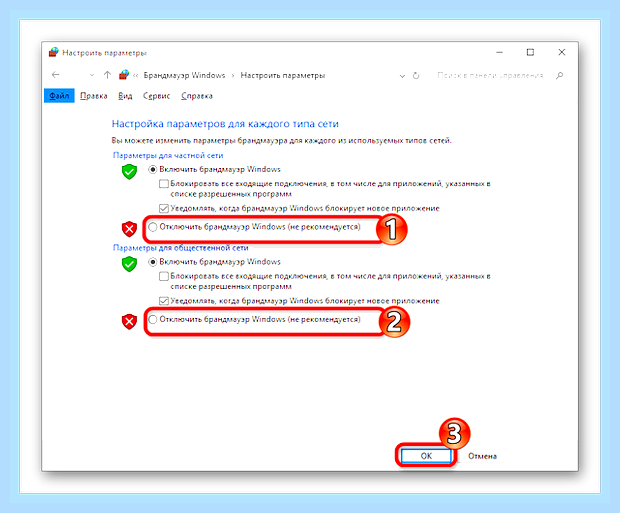
Task: Click Брандмауэр Windows breadcrumb
Action: coord(184,75)
